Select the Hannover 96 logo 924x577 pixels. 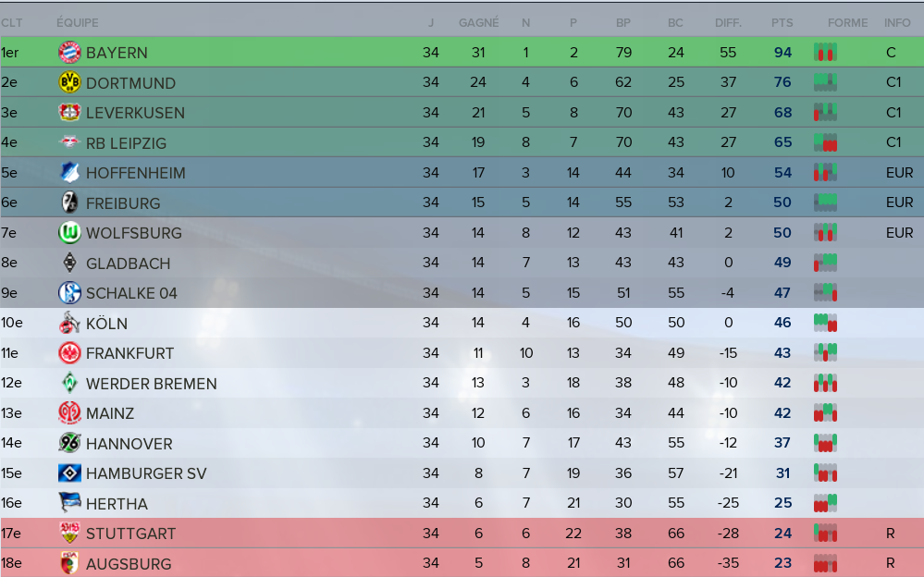[x=69, y=443]
